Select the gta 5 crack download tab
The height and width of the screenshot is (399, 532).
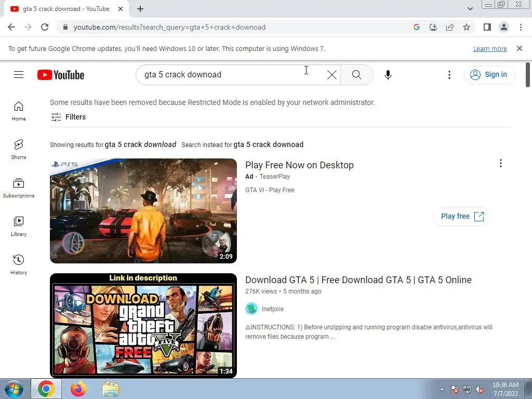66,9
